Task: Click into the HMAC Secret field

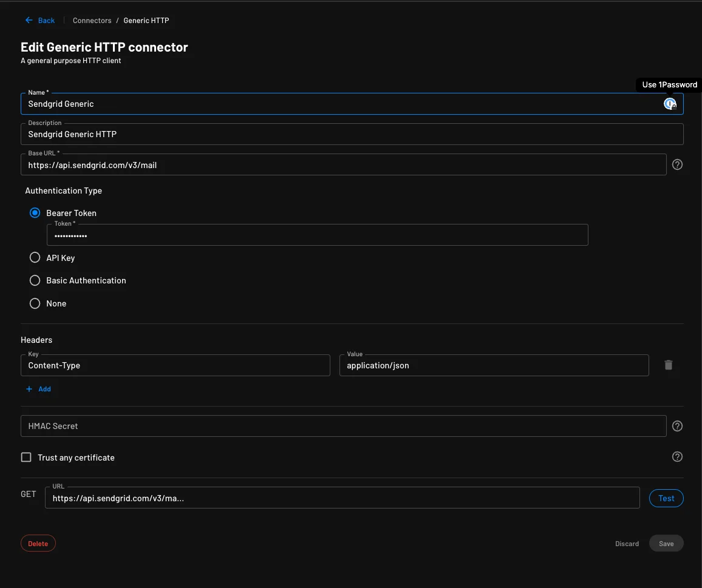Action: click(x=343, y=426)
